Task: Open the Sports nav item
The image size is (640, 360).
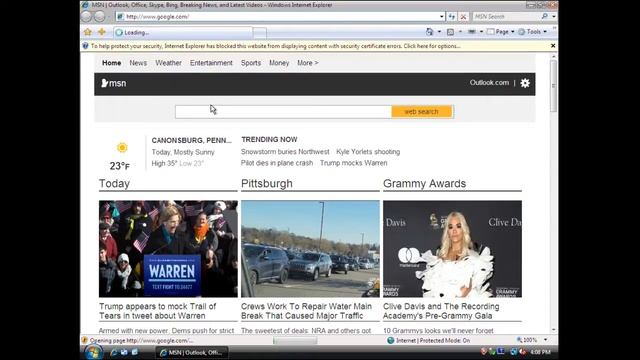Action: coord(251,63)
